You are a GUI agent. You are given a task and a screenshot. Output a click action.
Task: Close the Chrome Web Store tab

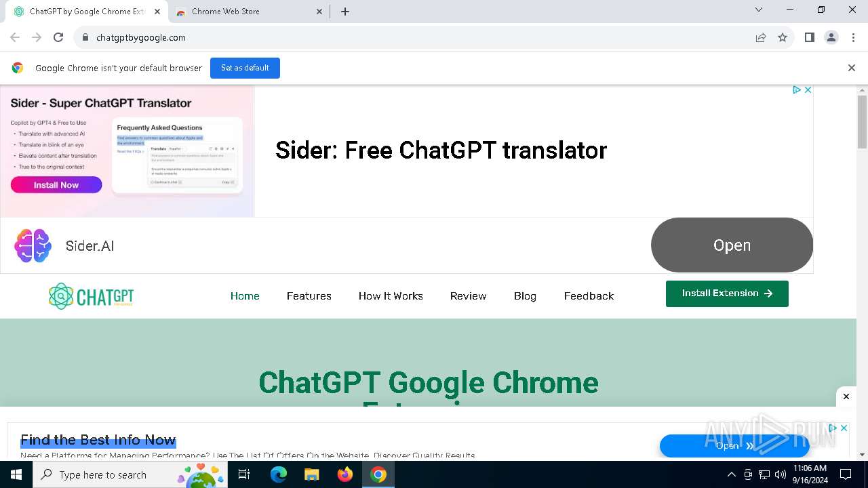click(319, 12)
